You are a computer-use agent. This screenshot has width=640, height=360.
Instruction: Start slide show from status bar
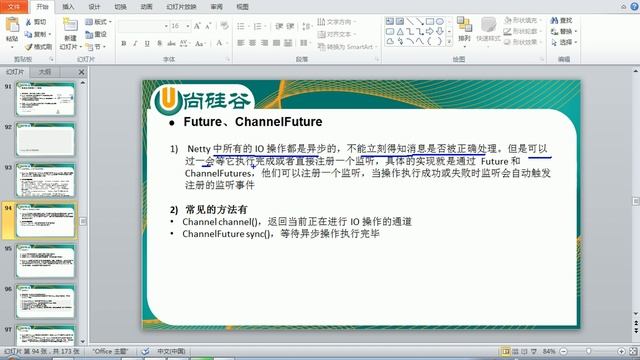pyautogui.click(x=533, y=351)
